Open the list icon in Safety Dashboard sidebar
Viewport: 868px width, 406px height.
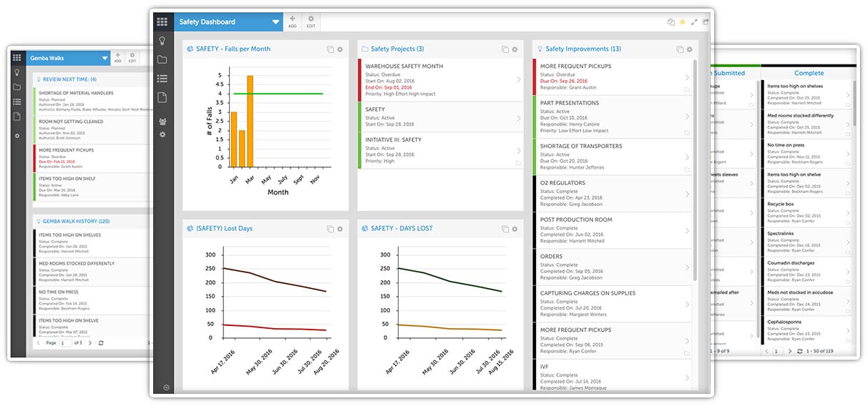(x=162, y=79)
